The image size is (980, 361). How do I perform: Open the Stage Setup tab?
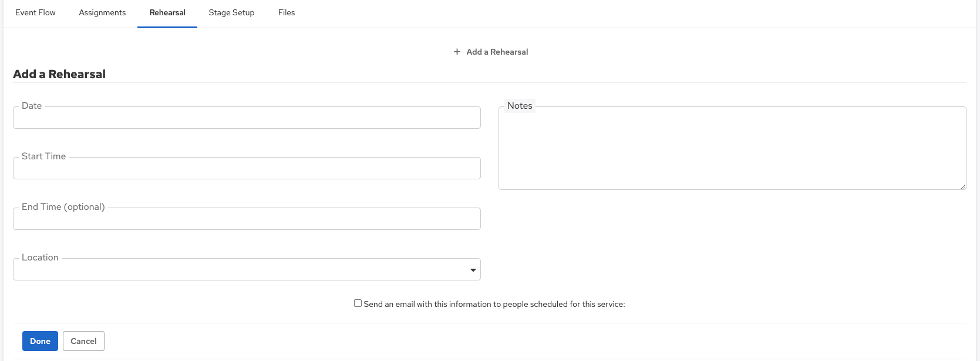click(x=231, y=12)
